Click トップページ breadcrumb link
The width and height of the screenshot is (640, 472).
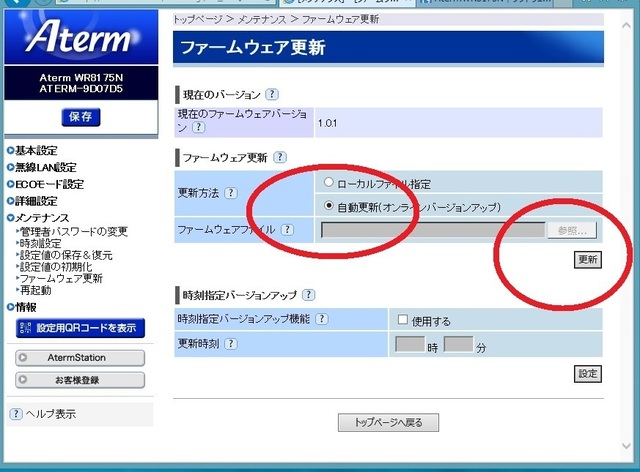[x=198, y=19]
